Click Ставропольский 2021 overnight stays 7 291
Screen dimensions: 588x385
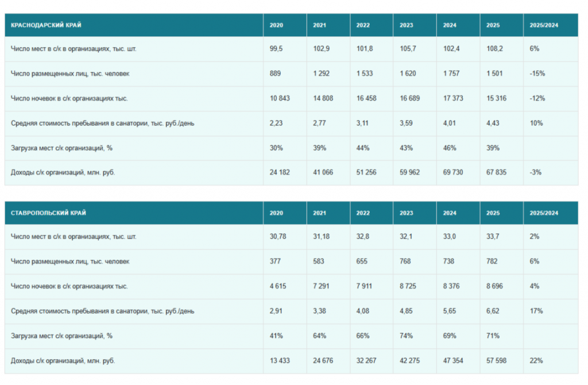point(321,286)
